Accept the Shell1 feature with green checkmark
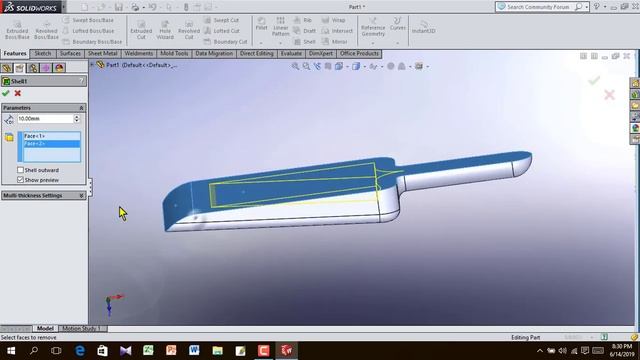Viewport: 640px width, 360px height. [x=6, y=93]
